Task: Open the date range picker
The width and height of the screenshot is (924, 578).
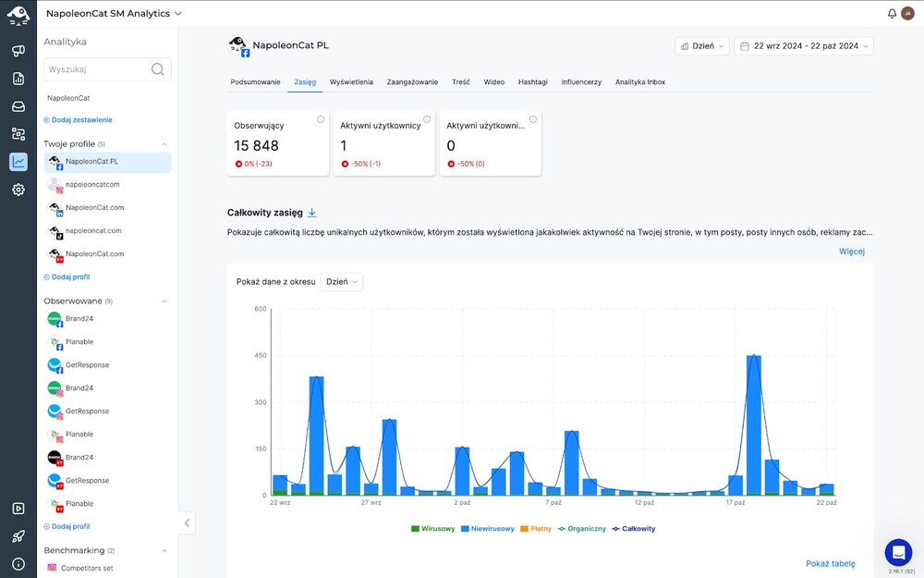Action: tap(804, 46)
